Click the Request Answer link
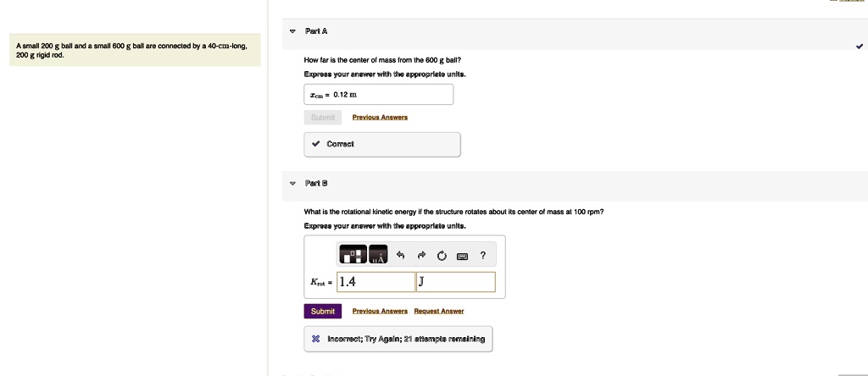Screen dimensions: 868x376 click(x=438, y=311)
